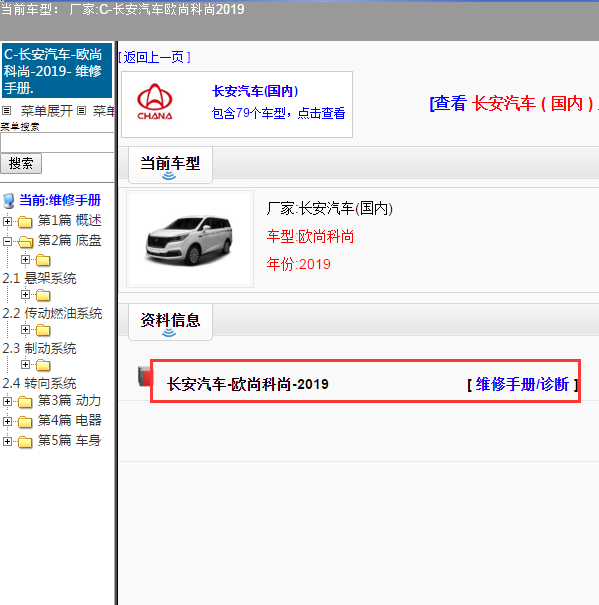Image resolution: width=599 pixels, height=605 pixels.
Task: Click the red book icon beside 长安汽车-欧尚科尚-2019
Action: [x=145, y=376]
